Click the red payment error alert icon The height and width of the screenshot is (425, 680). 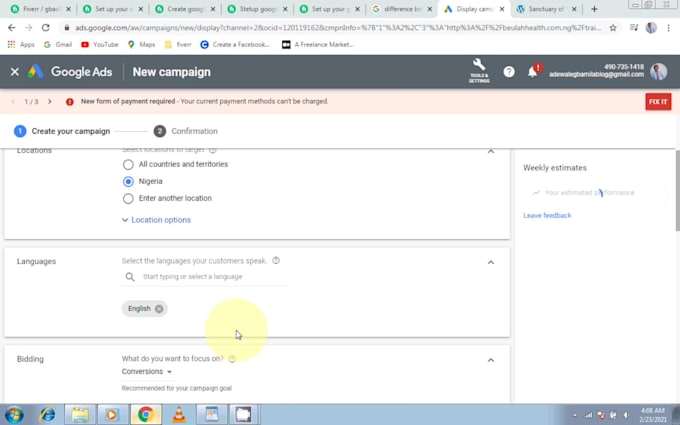pos(69,101)
